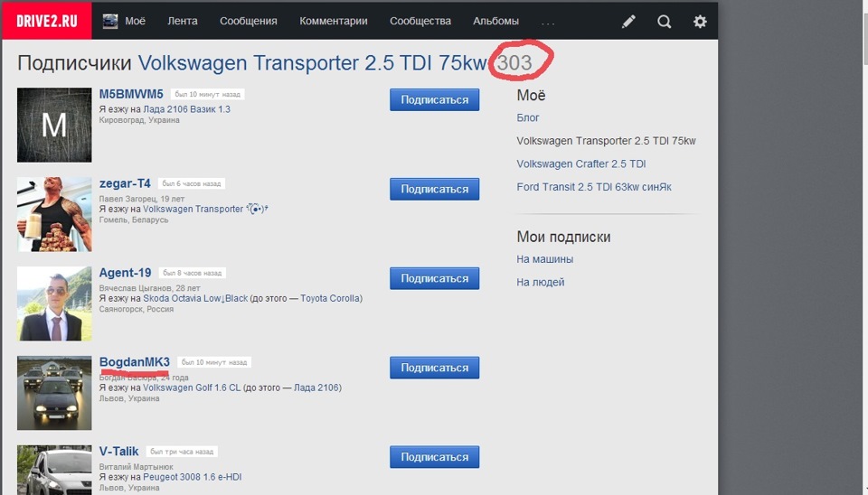
Task: Open the Toyota Corolla previous car link
Action: point(330,299)
